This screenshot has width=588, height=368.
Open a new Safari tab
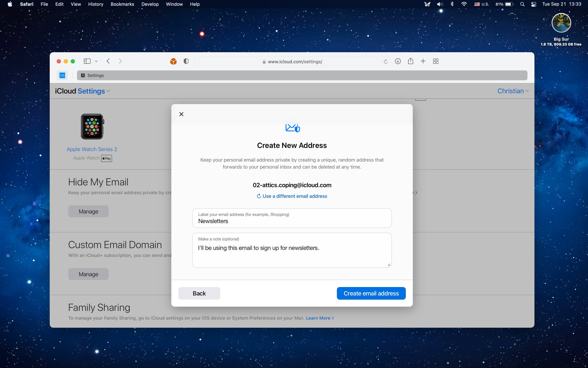point(423,61)
